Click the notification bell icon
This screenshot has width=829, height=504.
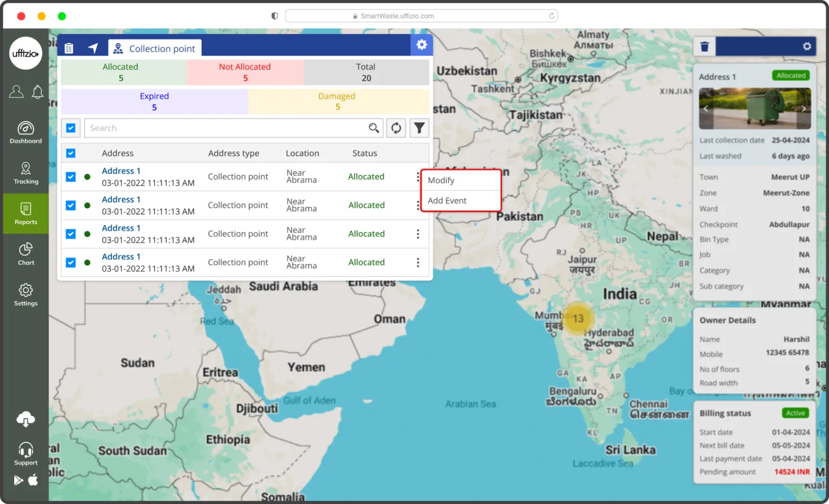click(37, 92)
